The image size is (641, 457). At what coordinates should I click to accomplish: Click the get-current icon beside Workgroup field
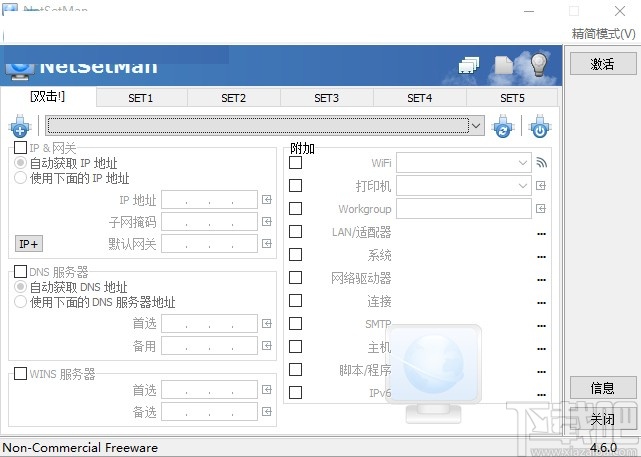[541, 208]
